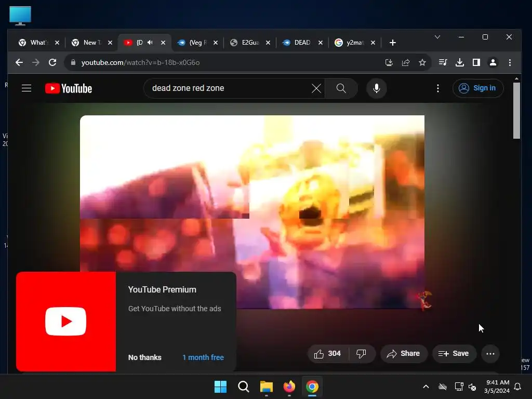Open Firefox from taskbar
The height and width of the screenshot is (399, 532).
289,387
